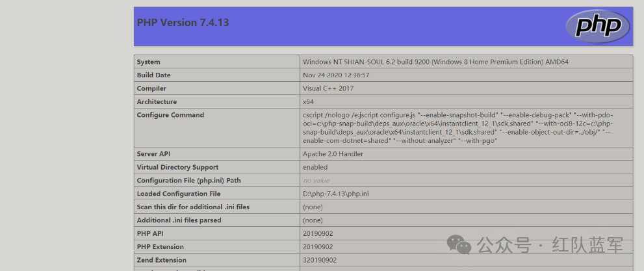Image resolution: width=644 pixels, height=271 pixels.
Task: Click the 'Visual C++ 2017' value
Action: point(328,88)
